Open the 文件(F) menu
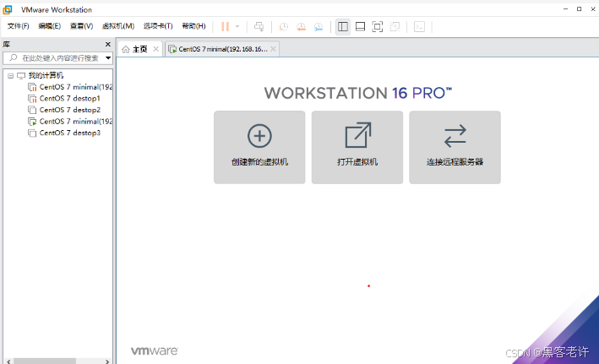 pos(18,26)
